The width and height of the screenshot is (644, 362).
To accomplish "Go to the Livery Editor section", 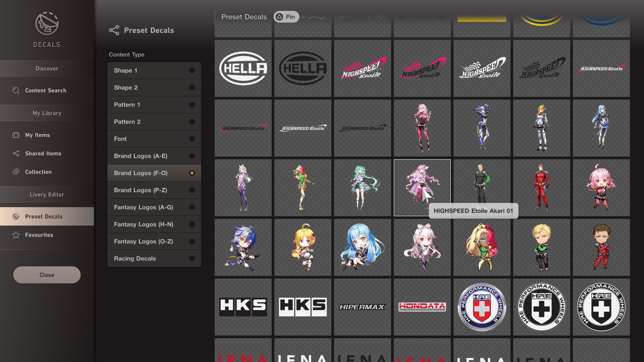I will point(47,194).
